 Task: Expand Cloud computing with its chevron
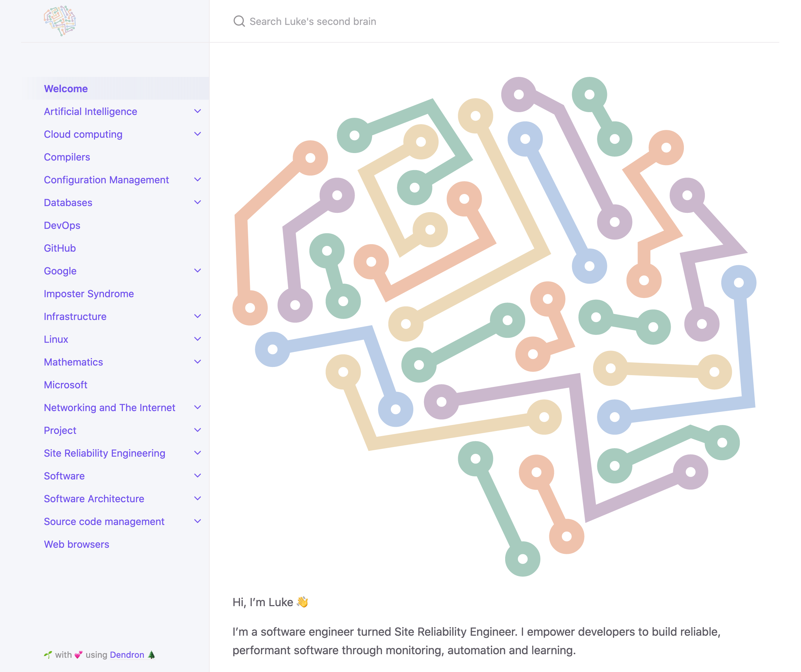197,134
